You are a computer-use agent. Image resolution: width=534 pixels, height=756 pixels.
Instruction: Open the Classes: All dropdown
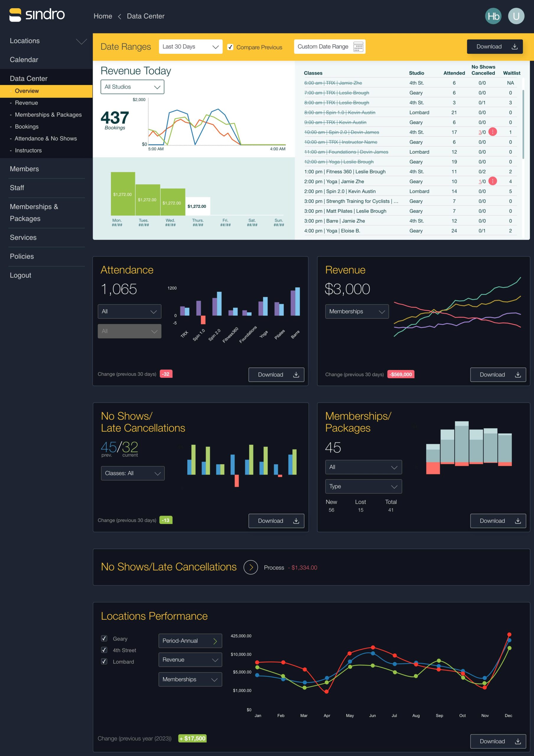tap(132, 473)
